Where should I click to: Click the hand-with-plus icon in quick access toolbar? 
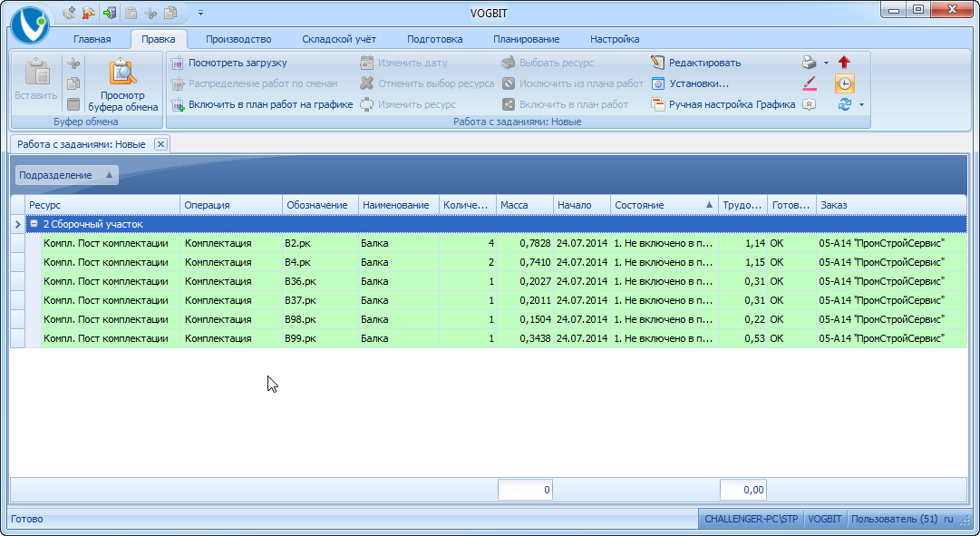70,13
